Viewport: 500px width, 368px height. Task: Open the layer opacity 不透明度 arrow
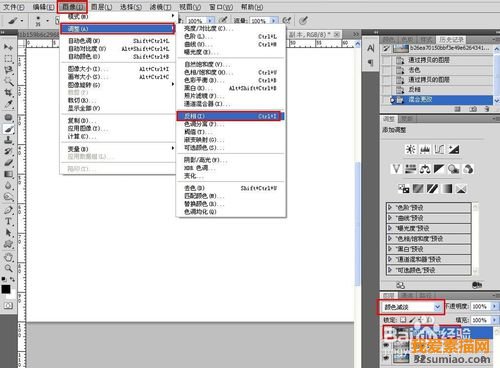(494, 306)
